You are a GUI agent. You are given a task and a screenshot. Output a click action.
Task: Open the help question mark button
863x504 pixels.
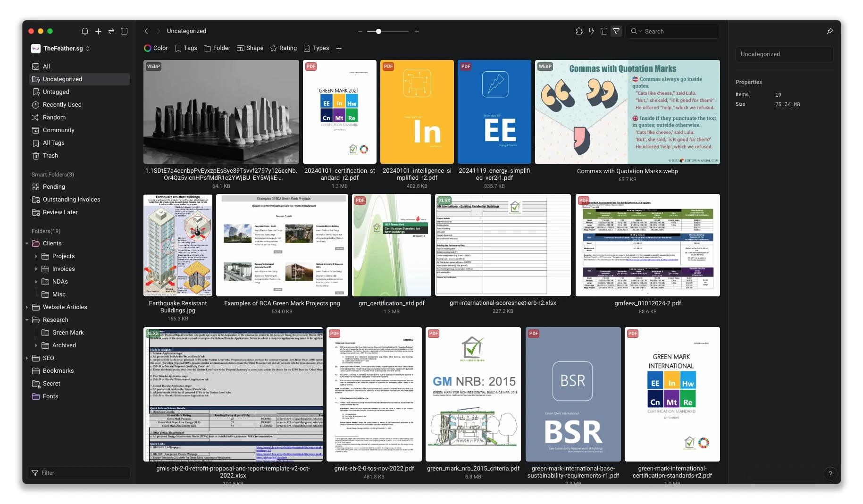830,474
